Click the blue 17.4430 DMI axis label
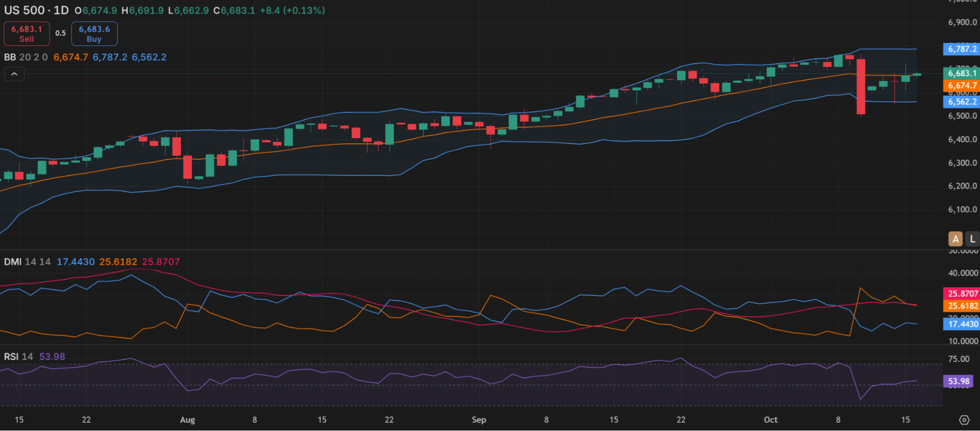Viewport: 980px width, 431px height. (x=961, y=324)
